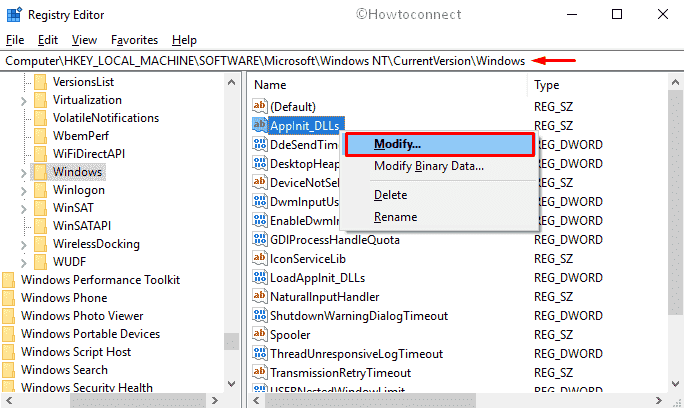Image resolution: width=684 pixels, height=408 pixels.
Task: Click the DesktopHeapLogging DWORD icon
Action: pyautogui.click(x=260, y=163)
